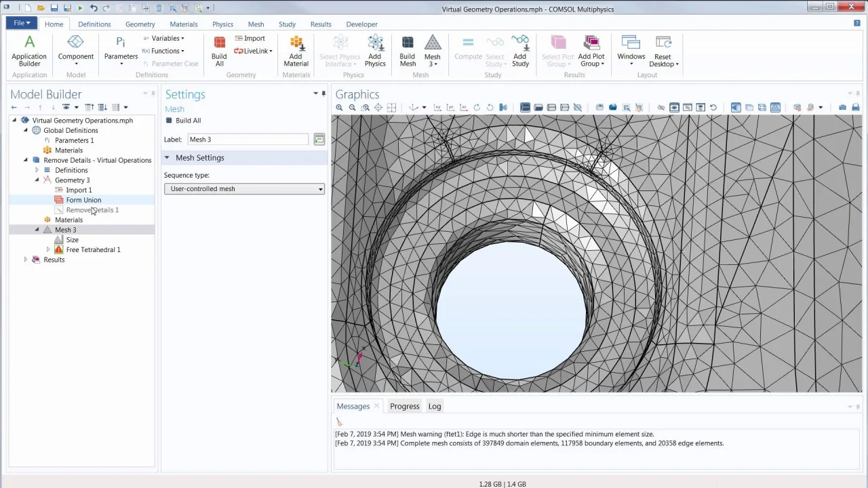Collapse the Mesh Settings section

point(167,158)
